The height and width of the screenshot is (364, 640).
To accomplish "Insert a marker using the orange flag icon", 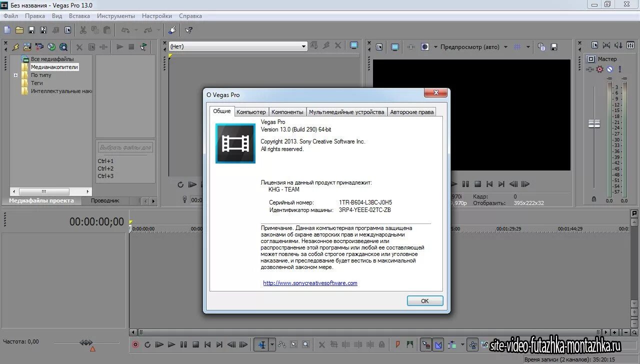I will 397,344.
